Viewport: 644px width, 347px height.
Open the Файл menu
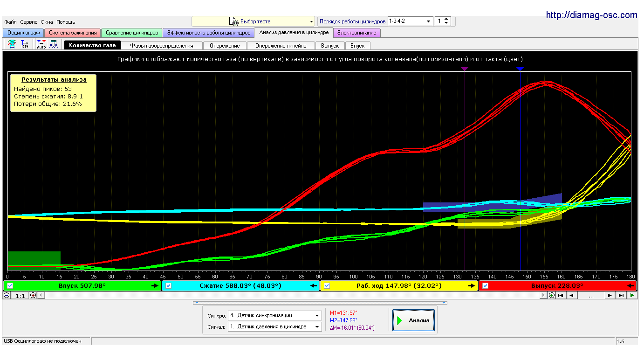(x=10, y=22)
